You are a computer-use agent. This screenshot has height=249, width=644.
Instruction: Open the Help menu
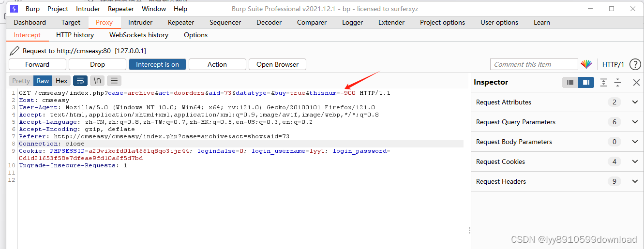pos(180,9)
